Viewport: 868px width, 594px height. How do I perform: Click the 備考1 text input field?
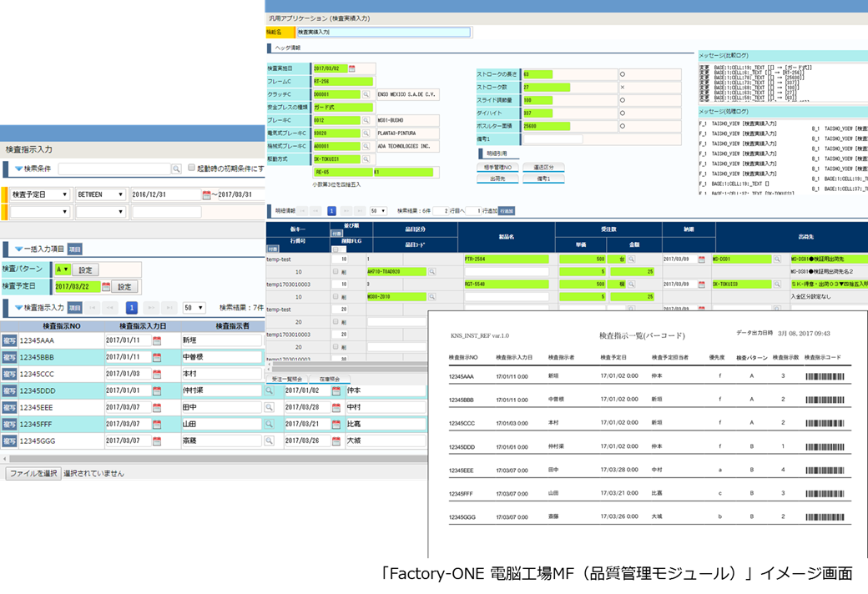(553, 139)
